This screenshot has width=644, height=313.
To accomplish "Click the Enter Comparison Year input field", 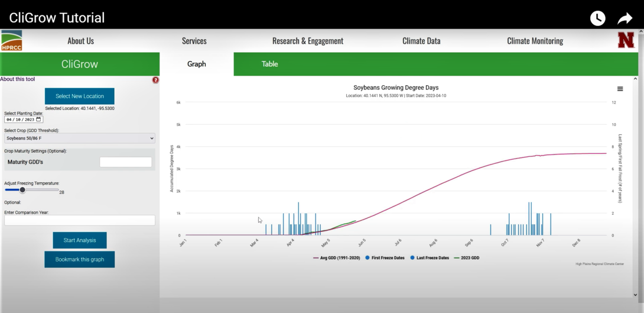I will point(80,220).
